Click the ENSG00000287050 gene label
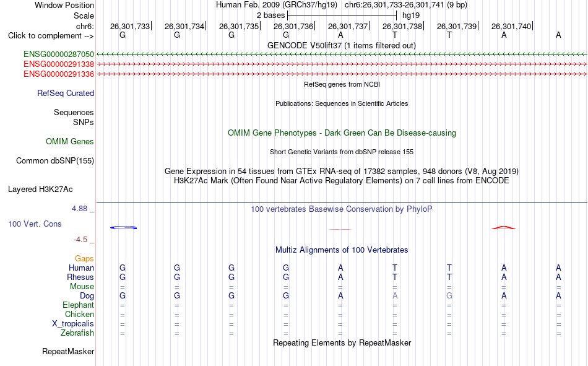 (59, 54)
